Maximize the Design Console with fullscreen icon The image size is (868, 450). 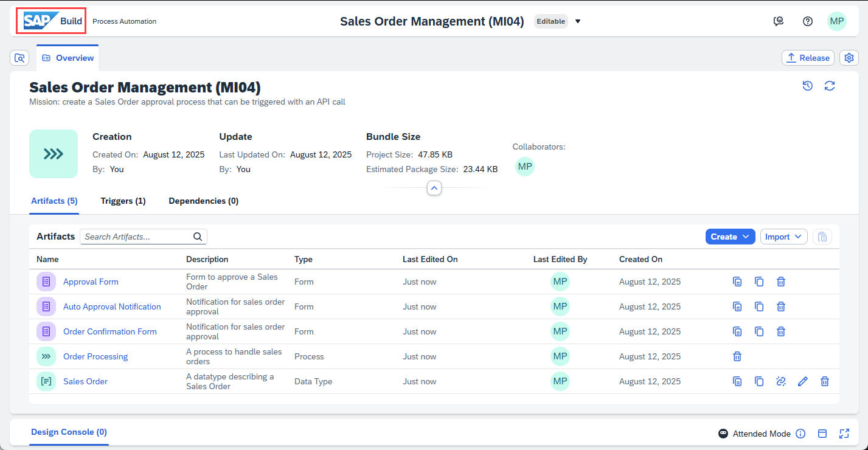[844, 434]
